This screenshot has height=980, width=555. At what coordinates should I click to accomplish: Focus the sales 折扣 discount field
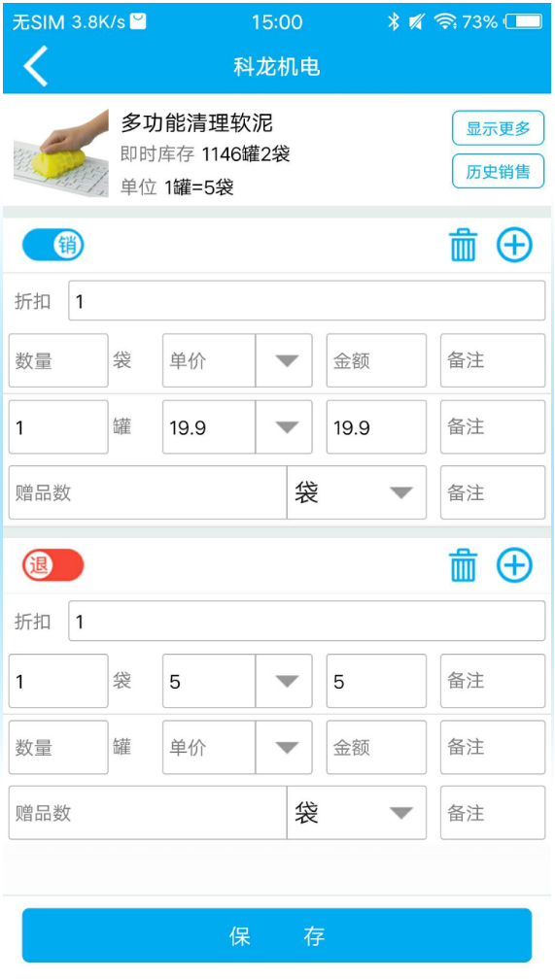306,301
